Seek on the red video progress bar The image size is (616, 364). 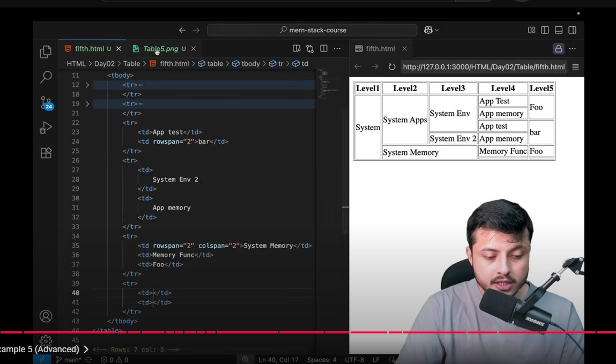coord(308,332)
